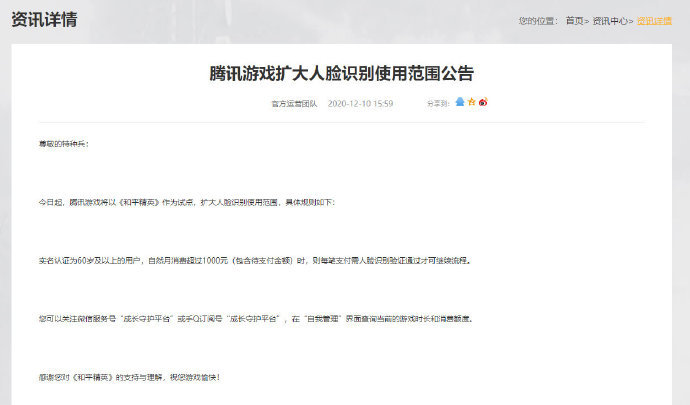Open 资讯中心 breadcrumb link
Image resolution: width=690 pixels, height=405 pixels.
coord(610,21)
